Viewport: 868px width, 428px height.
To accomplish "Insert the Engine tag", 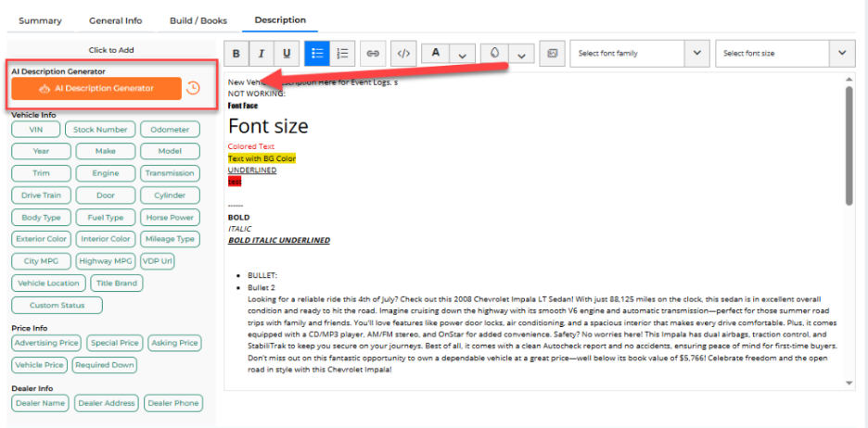I will (x=105, y=173).
